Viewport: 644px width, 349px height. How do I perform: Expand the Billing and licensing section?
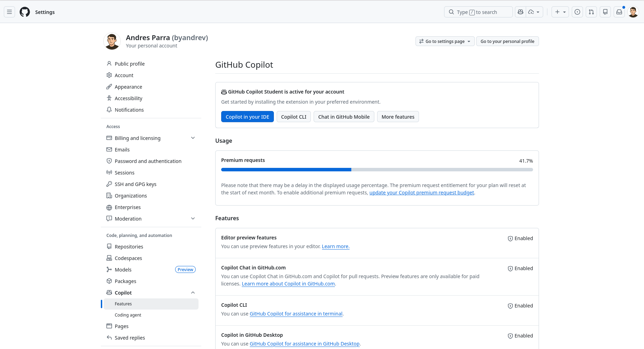[x=193, y=138]
